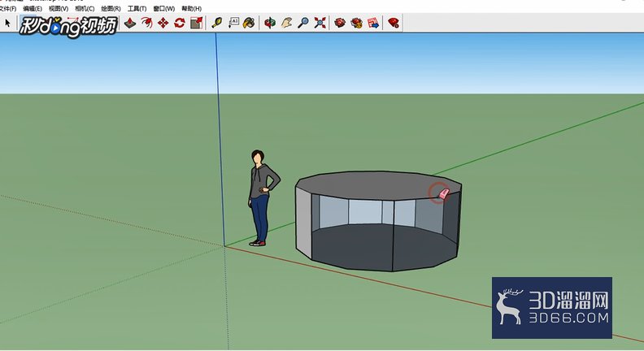The height and width of the screenshot is (351, 644).
Task: Open the Extension Manager ruby icon
Action: click(394, 23)
